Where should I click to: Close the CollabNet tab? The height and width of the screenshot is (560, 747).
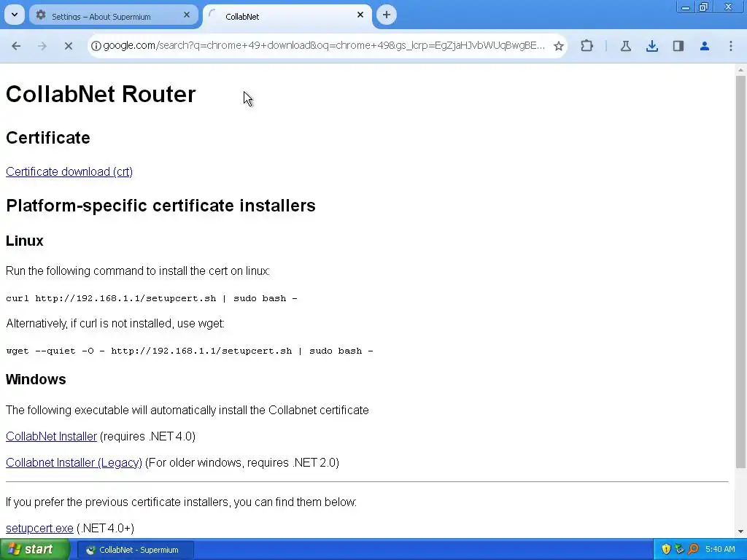(360, 15)
